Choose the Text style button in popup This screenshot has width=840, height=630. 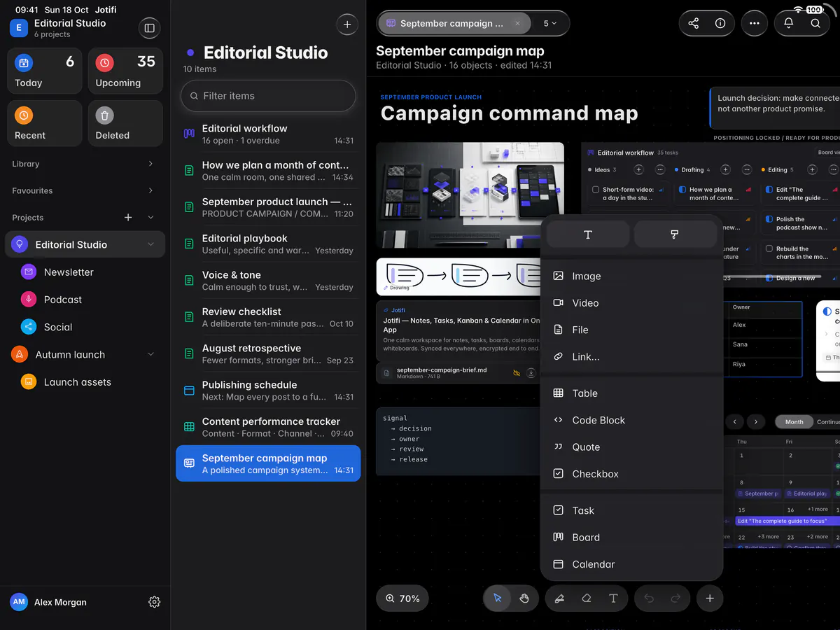tap(588, 234)
